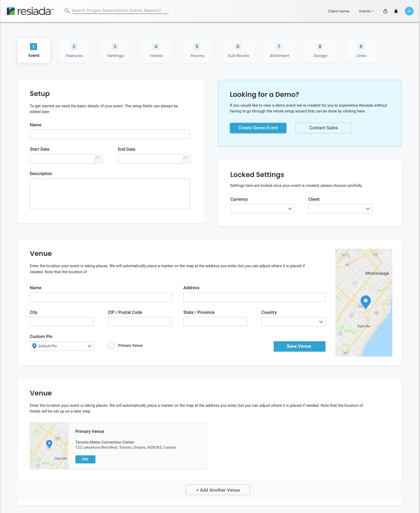Screen dimensions: 420x513
Task: Click the Resiada logo
Action: click(x=30, y=11)
